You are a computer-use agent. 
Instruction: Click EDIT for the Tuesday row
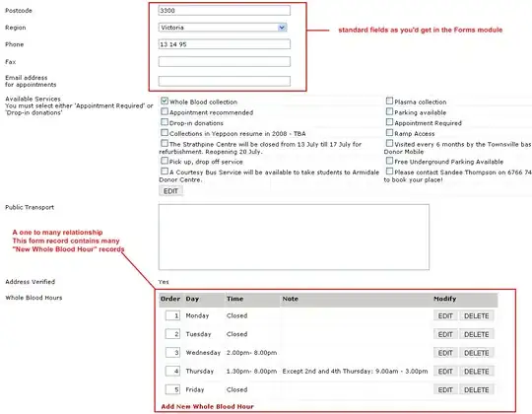click(445, 334)
